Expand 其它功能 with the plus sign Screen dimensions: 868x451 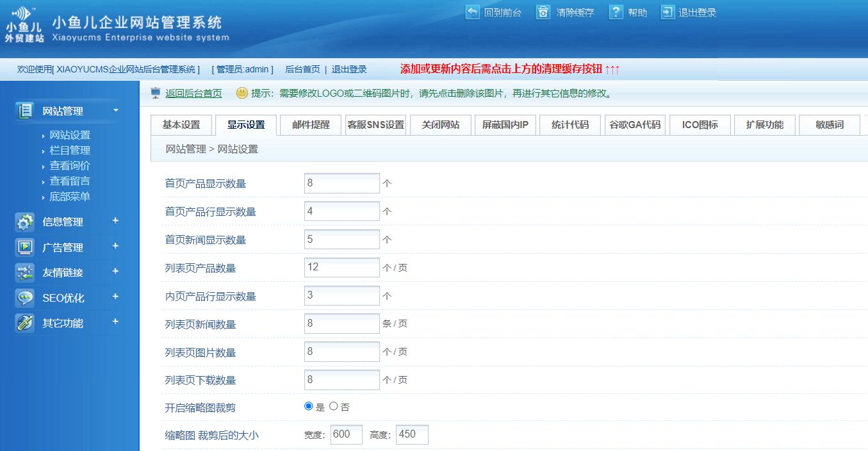[115, 322]
